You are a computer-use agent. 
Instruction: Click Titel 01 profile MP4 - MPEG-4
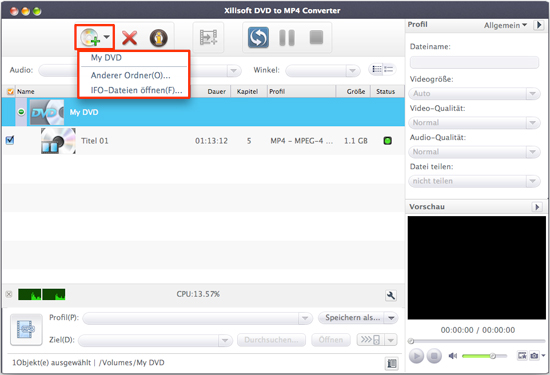302,141
